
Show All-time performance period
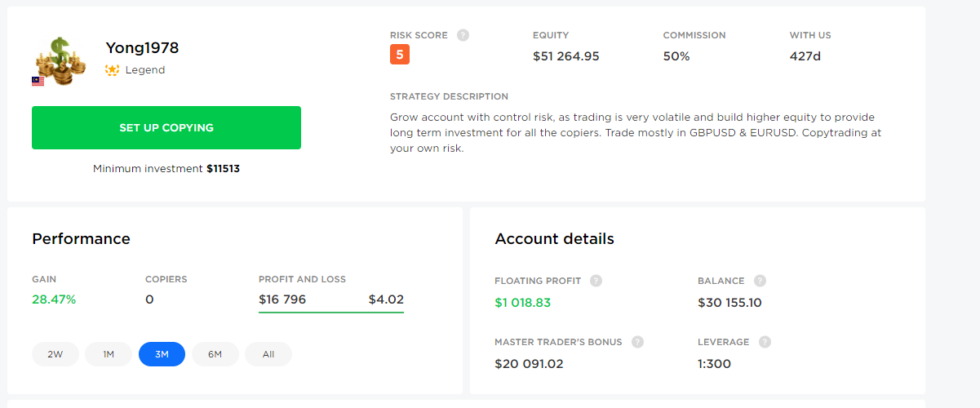(x=268, y=354)
